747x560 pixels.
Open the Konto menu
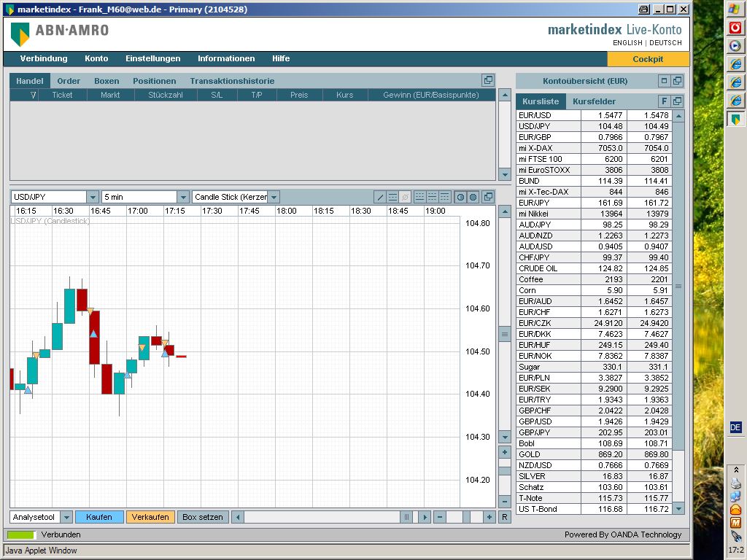coord(96,58)
